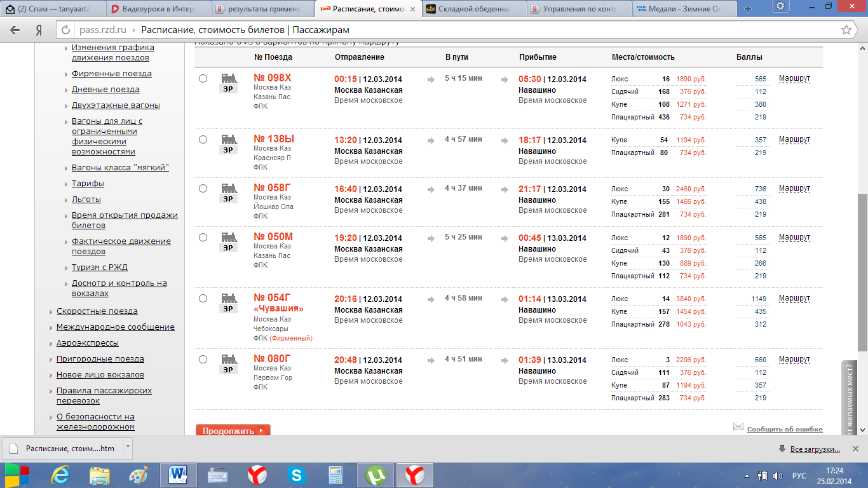The height and width of the screenshot is (488, 868).
Task: Click the Yandex Я home button
Action: (x=39, y=30)
